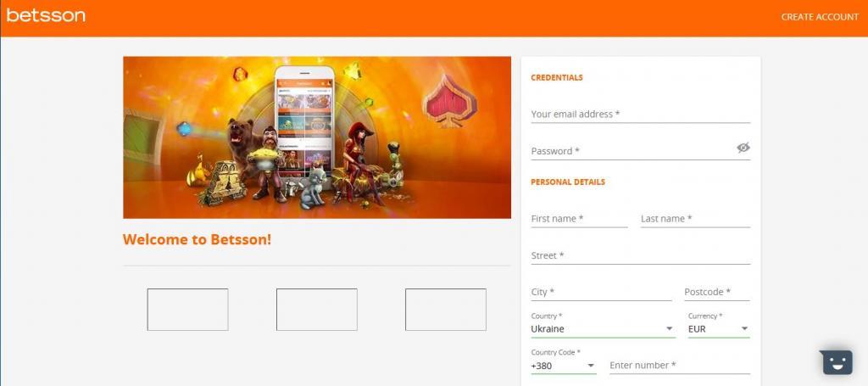Click into the Street field

pos(641,255)
